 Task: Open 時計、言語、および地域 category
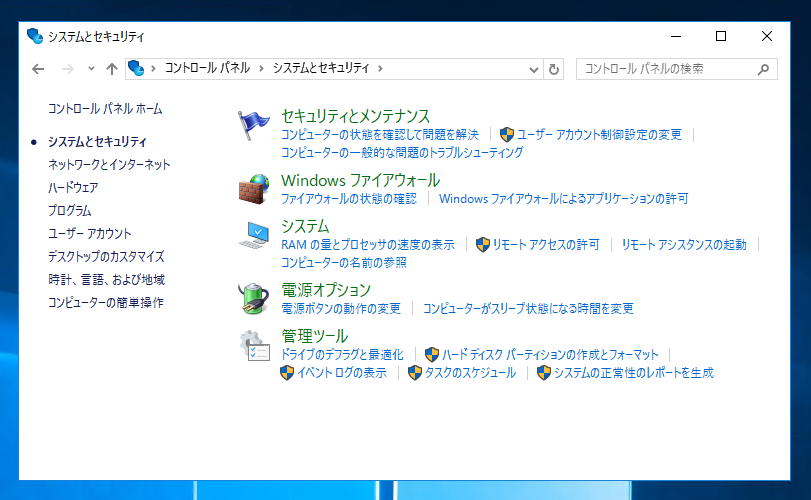107,280
